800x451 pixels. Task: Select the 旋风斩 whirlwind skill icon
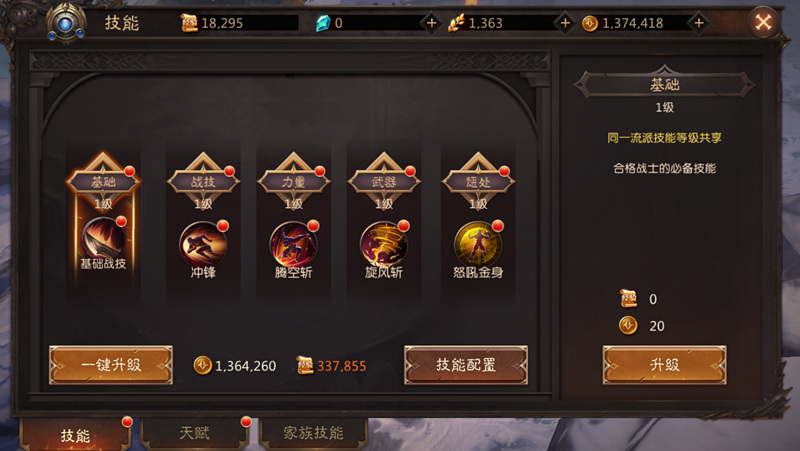[384, 244]
